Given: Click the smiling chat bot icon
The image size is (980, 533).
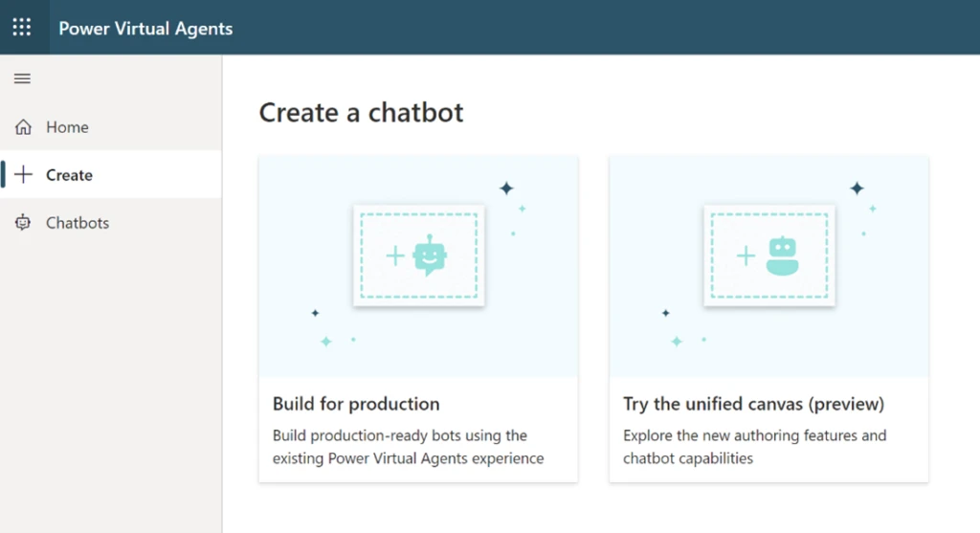Looking at the screenshot, I should click(x=430, y=255).
